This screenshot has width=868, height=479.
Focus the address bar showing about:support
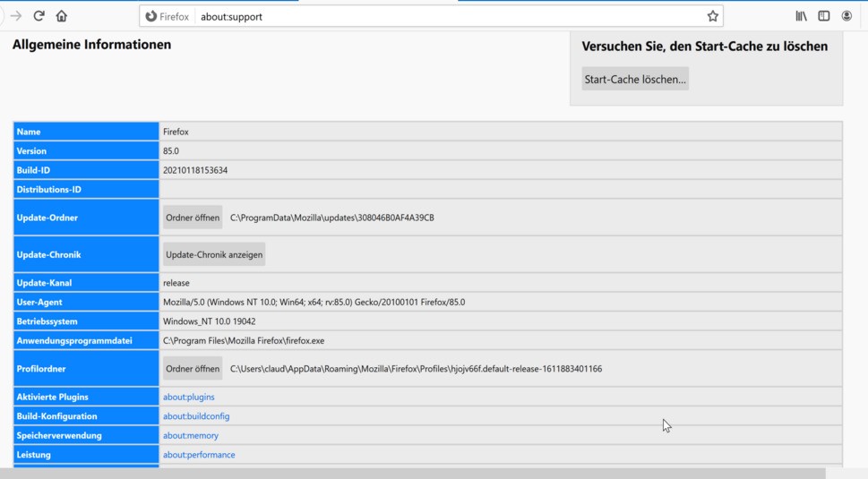click(x=448, y=16)
